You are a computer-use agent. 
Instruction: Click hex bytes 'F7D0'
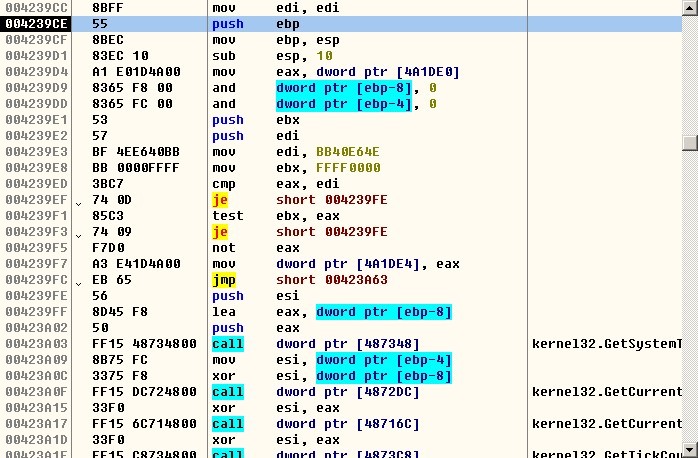pos(108,248)
